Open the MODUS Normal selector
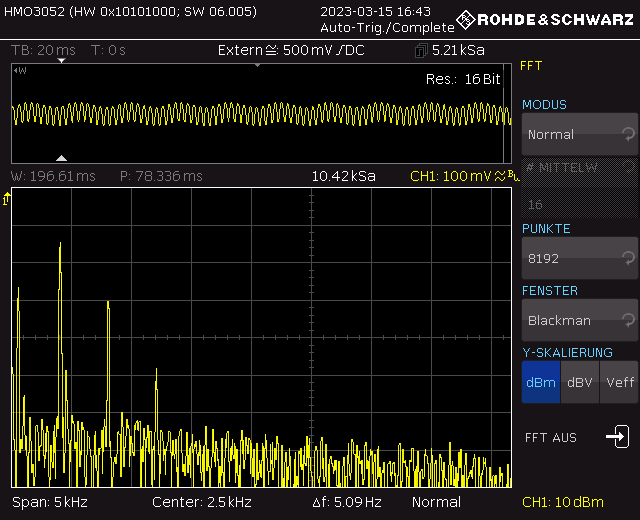This screenshot has height=520, width=640. coord(578,134)
